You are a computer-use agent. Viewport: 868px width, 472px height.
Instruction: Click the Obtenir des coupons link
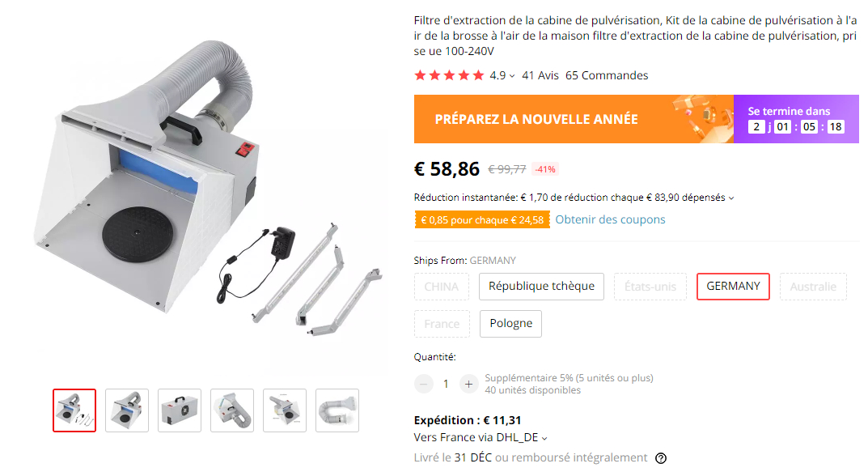click(610, 219)
